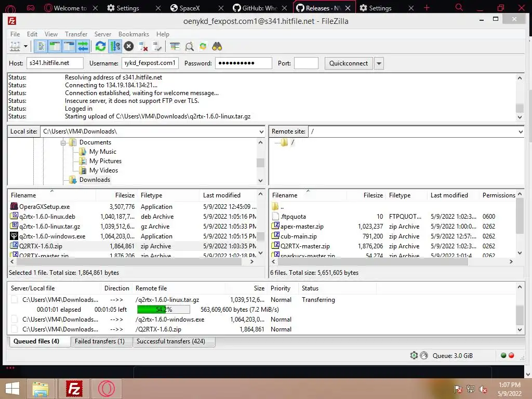Screen dimensions: 532x399
Task: Open the Help menu
Action: pyautogui.click(x=163, y=34)
